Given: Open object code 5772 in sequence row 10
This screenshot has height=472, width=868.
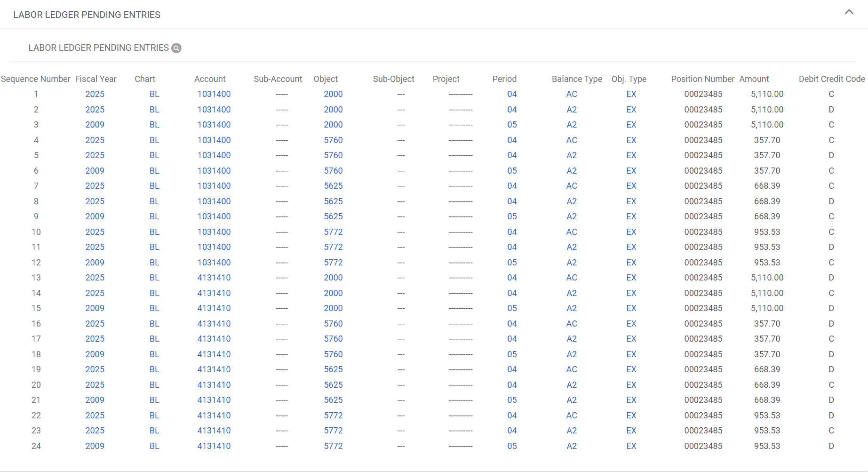Looking at the screenshot, I should pos(333,232).
